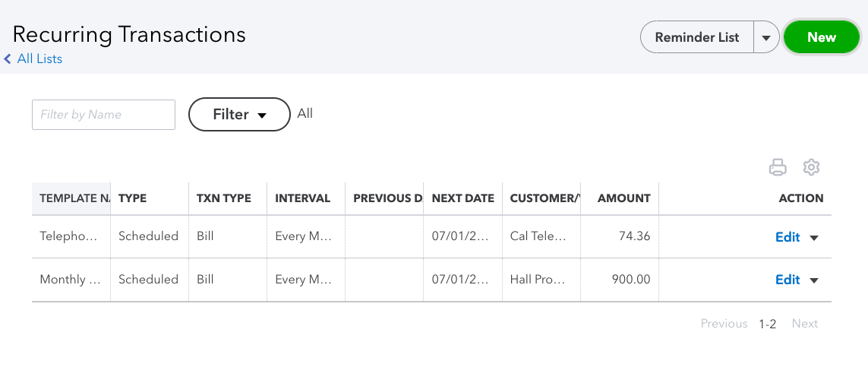This screenshot has width=868, height=383.
Task: Expand the Reminder List dropdown arrow
Action: tap(766, 37)
